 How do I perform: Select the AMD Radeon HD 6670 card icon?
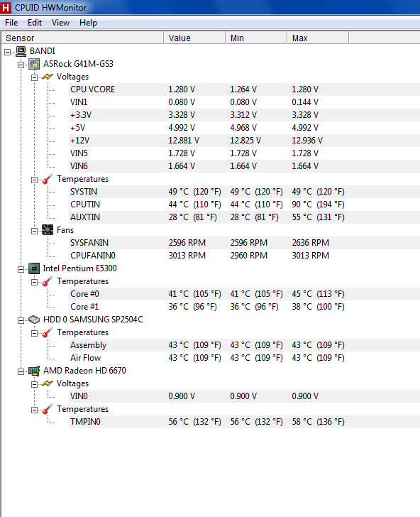[x=34, y=371]
